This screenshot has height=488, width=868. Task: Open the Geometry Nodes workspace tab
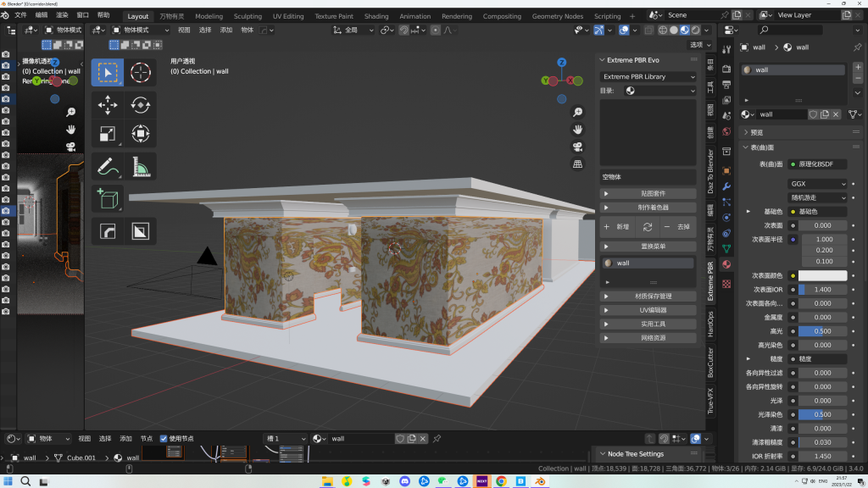(x=558, y=16)
